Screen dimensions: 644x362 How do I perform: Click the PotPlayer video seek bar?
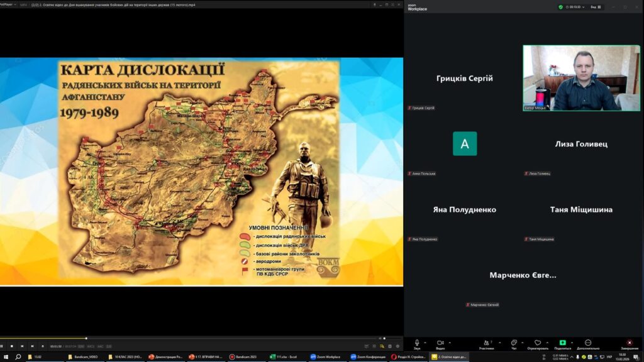[x=189, y=338]
